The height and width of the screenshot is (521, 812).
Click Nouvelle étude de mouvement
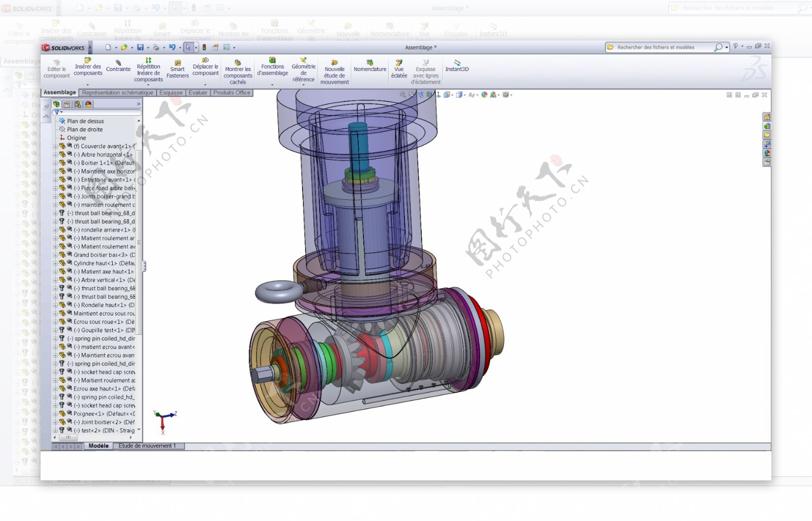pyautogui.click(x=334, y=72)
